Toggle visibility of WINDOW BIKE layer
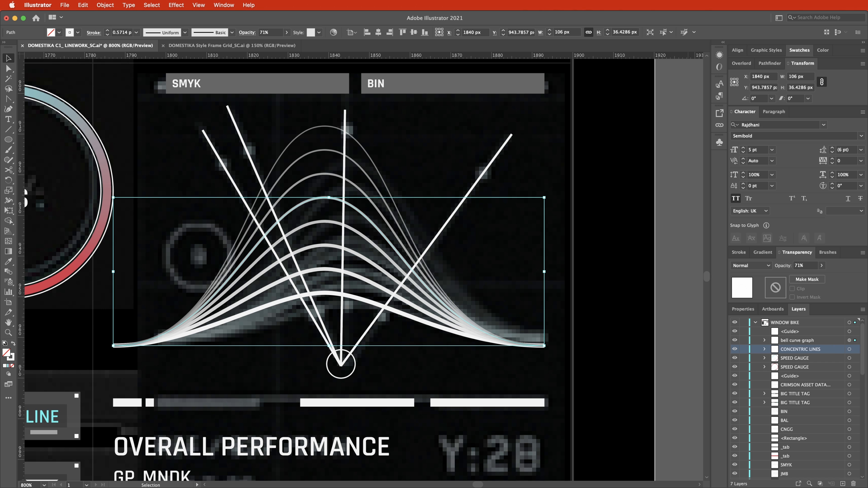 coord(735,322)
